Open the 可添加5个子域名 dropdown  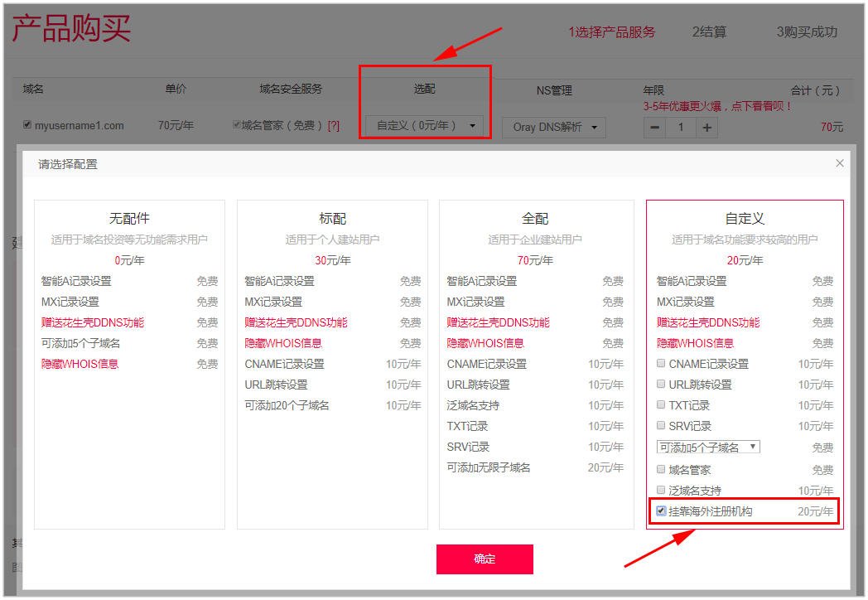(708, 448)
